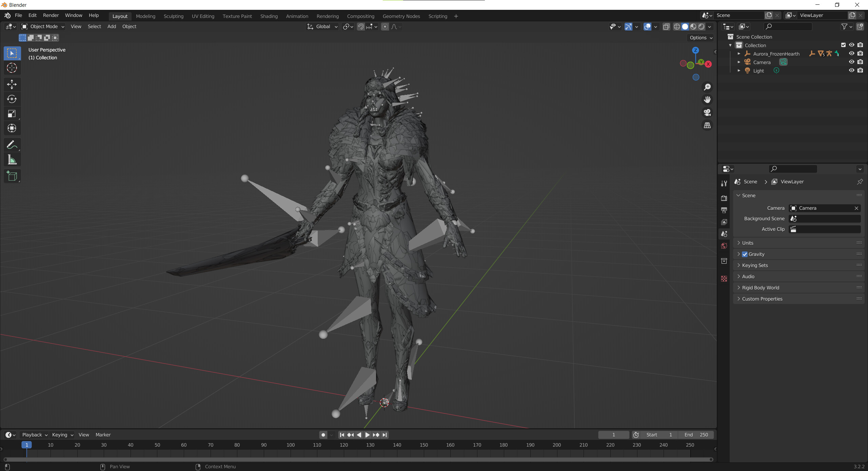The image size is (868, 471).
Task: Open the Output Properties tab
Action: (x=724, y=210)
